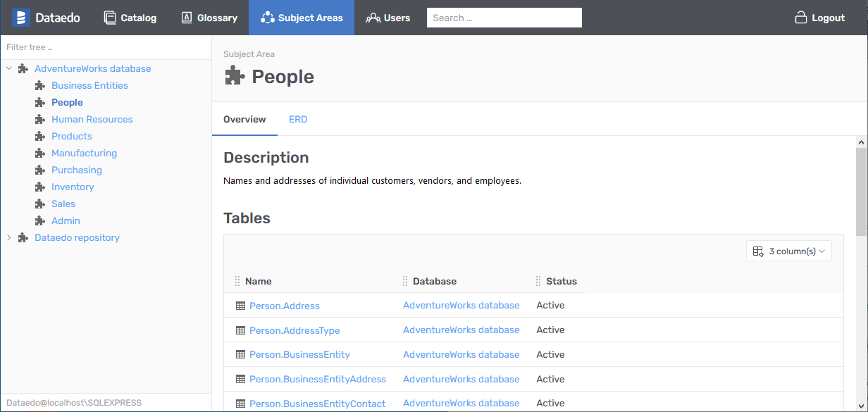Log out using the Logout button

(x=819, y=18)
